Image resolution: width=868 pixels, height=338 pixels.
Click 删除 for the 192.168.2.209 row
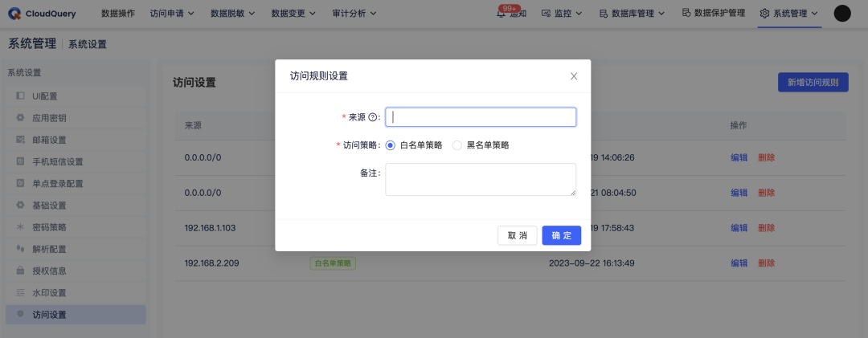click(x=766, y=263)
